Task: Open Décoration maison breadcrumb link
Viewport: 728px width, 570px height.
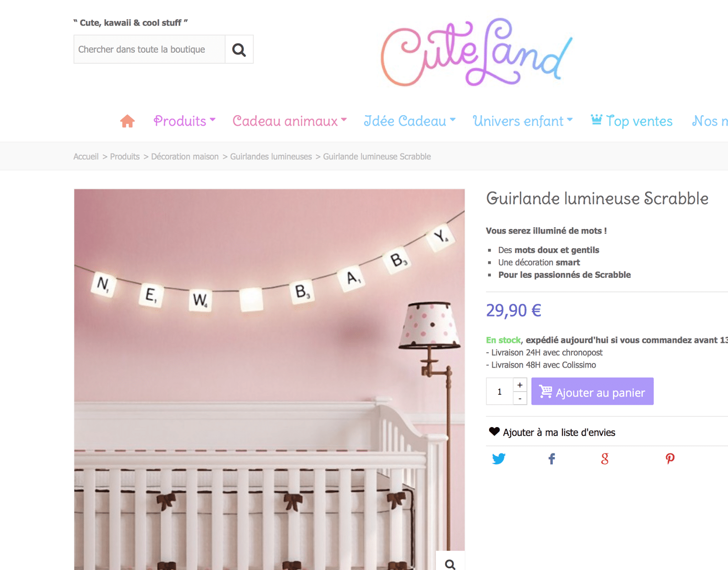Action: click(185, 157)
